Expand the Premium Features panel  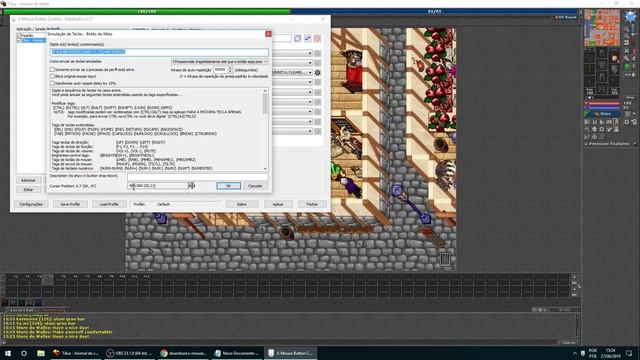click(x=610, y=144)
